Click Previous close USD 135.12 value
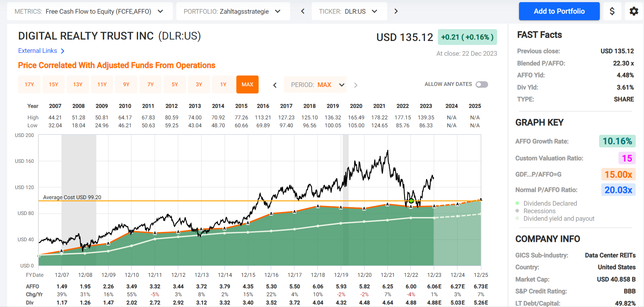 tap(617, 51)
